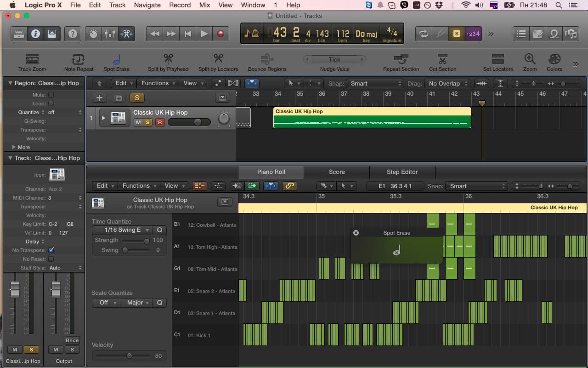The height and width of the screenshot is (368, 588).
Task: Click the Set Locators icon
Action: [498, 59]
